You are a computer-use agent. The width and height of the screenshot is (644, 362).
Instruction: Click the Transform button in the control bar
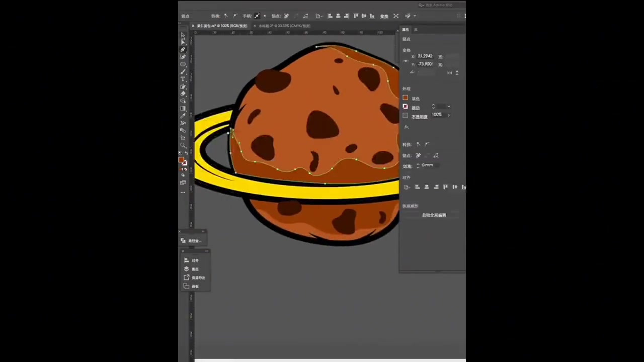coord(384,16)
